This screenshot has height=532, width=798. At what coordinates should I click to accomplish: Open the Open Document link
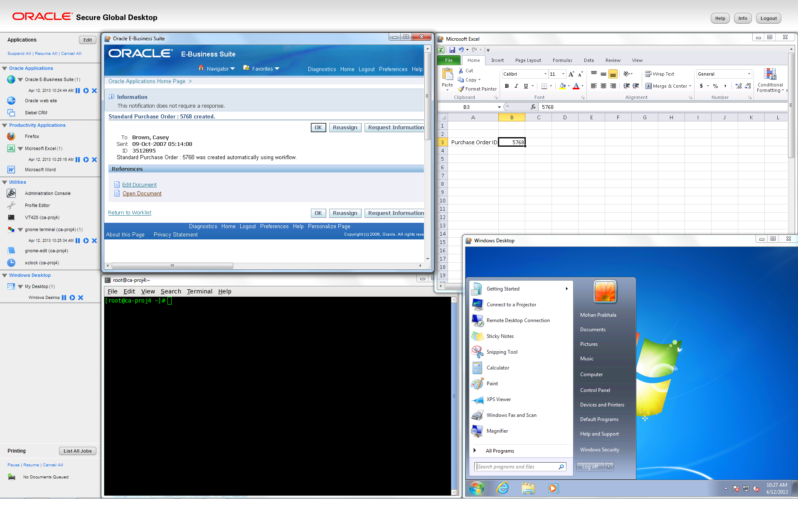(x=142, y=193)
